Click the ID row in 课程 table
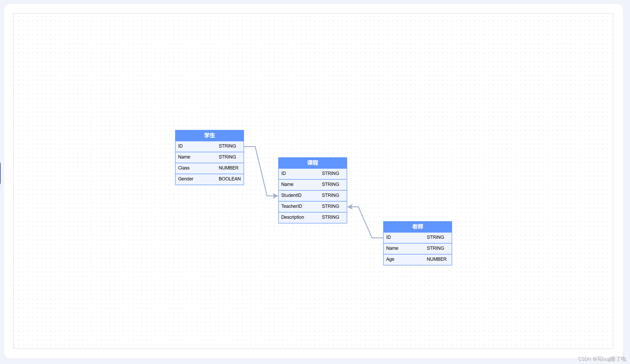The height and width of the screenshot is (364, 630). 312,174
